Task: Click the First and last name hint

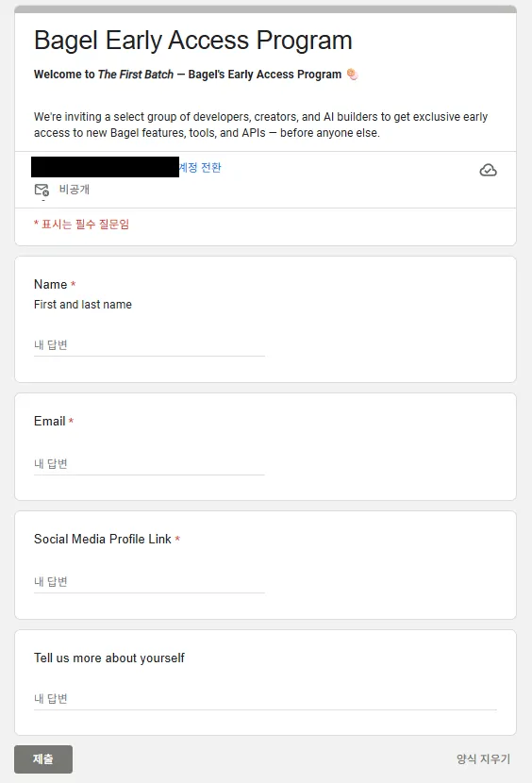Action: (x=83, y=305)
